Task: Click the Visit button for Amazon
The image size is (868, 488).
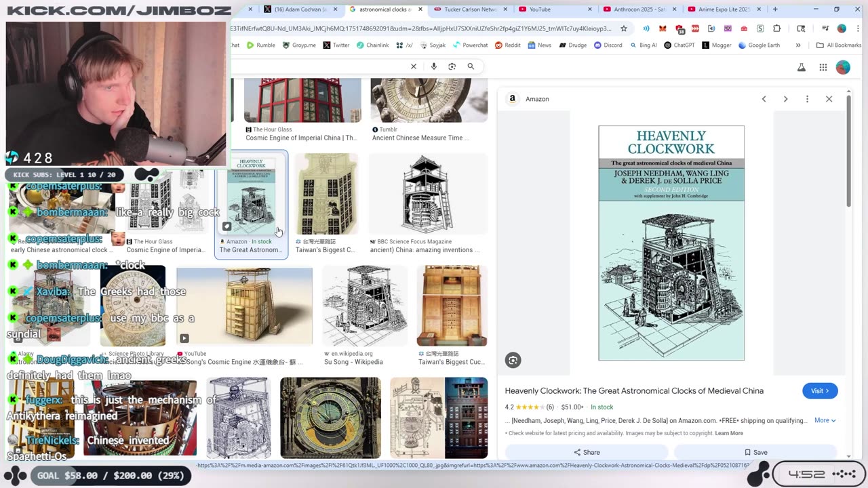Action: point(820,391)
